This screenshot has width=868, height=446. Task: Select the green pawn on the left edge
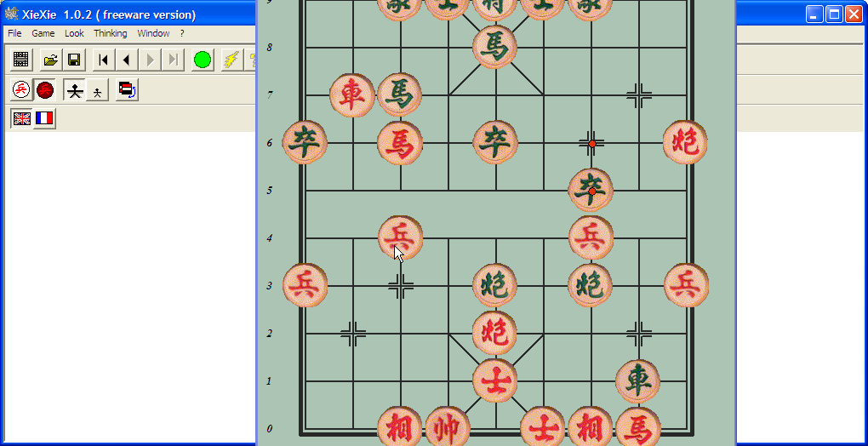coord(305,143)
